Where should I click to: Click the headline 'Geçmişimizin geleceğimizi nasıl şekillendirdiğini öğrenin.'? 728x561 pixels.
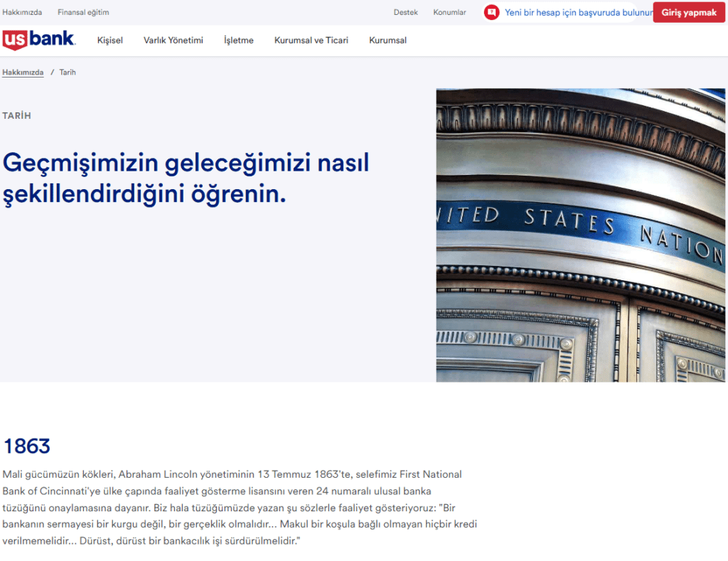point(186,178)
